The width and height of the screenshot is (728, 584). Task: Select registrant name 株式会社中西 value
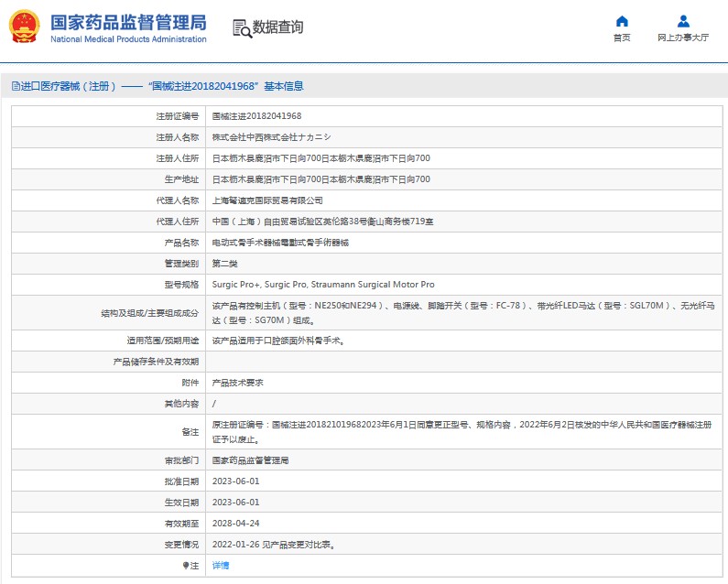(272, 137)
